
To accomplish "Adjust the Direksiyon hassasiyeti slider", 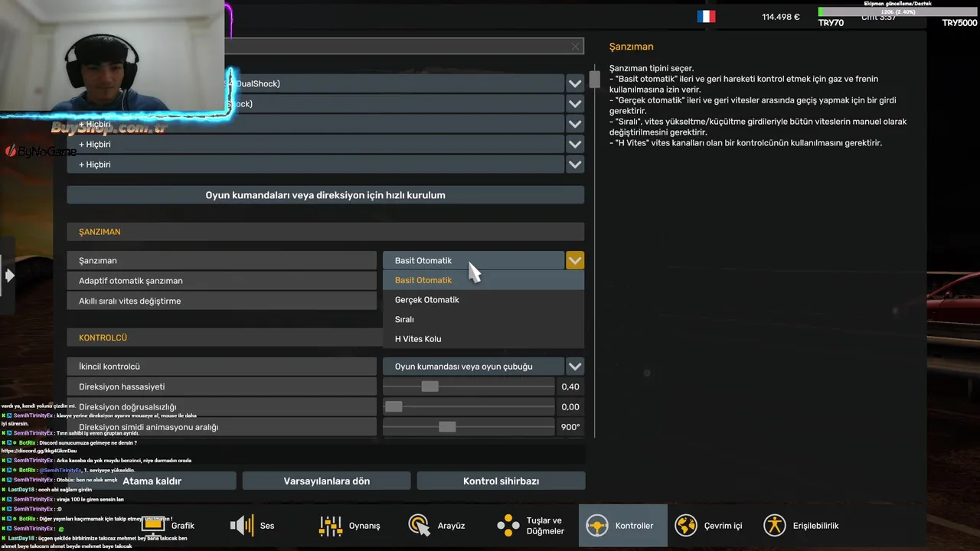I will (430, 387).
